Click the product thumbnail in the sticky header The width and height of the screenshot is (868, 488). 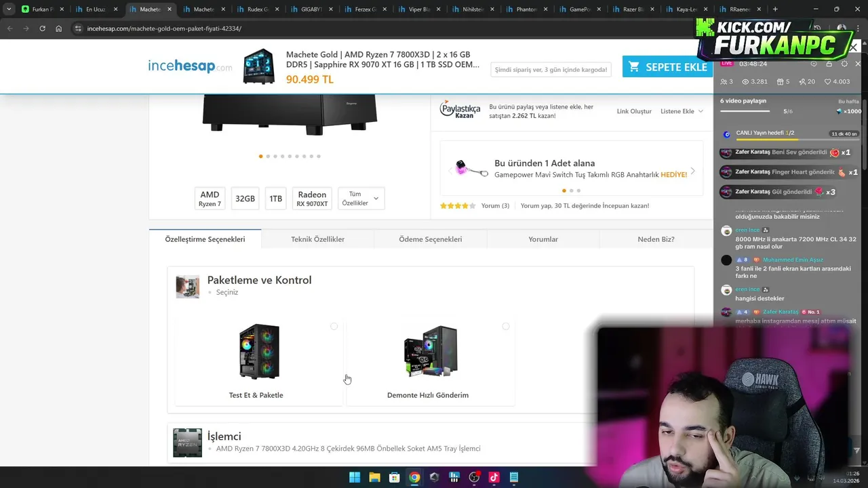click(259, 66)
